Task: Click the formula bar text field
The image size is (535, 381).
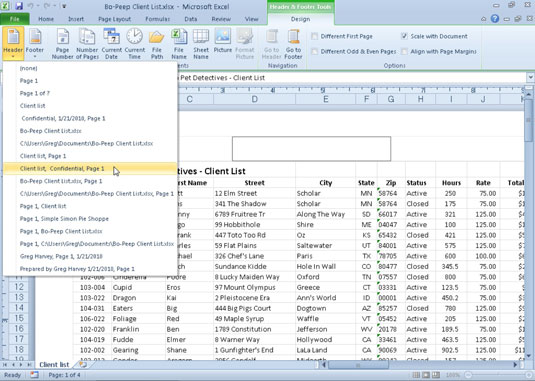Action: point(351,78)
